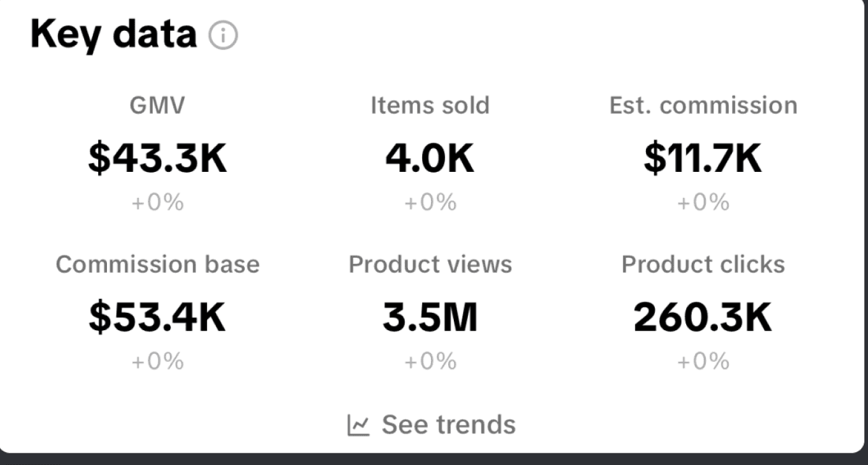The image size is (868, 465).
Task: Click the $53.4K commission base value
Action: pyautogui.click(x=157, y=317)
